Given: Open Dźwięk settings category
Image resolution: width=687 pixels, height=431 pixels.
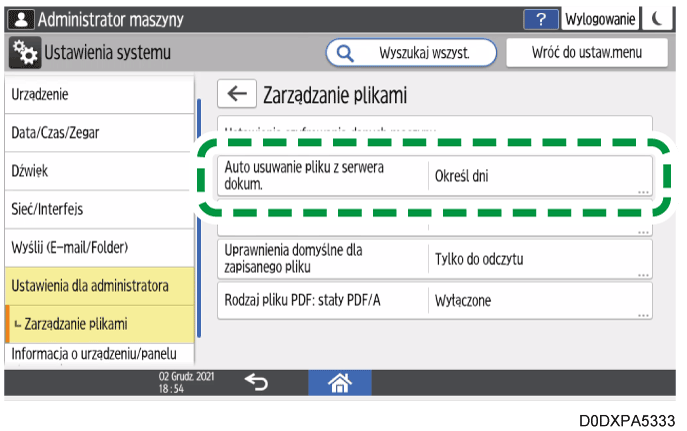Looking at the screenshot, I should pos(97,171).
